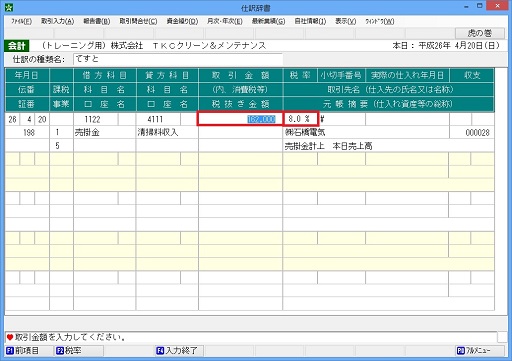The width and height of the screenshot is (512, 361).
Task: Minimize the 仕訳辞書 window
Action: click(x=466, y=6)
